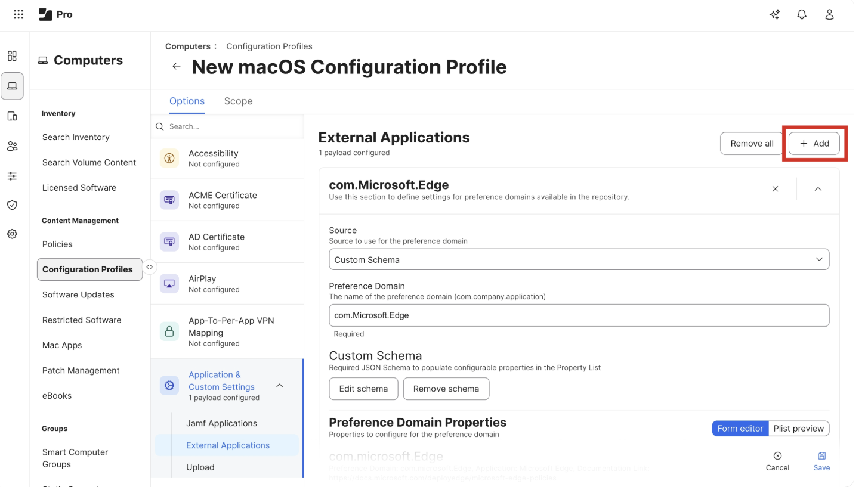
Task: Click the back arrow beside the profile title
Action: (177, 66)
